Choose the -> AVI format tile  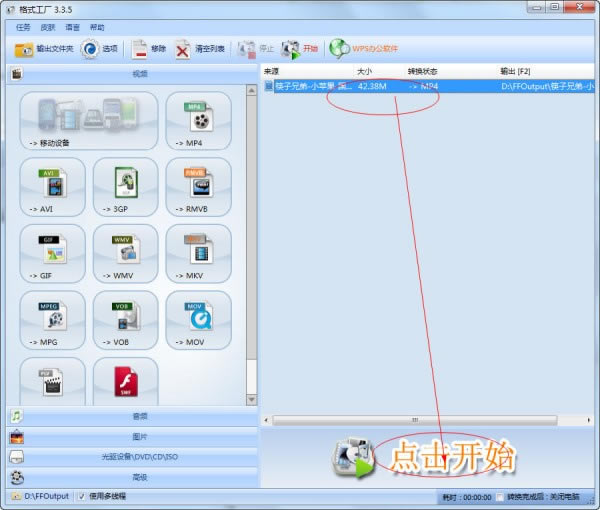point(52,187)
